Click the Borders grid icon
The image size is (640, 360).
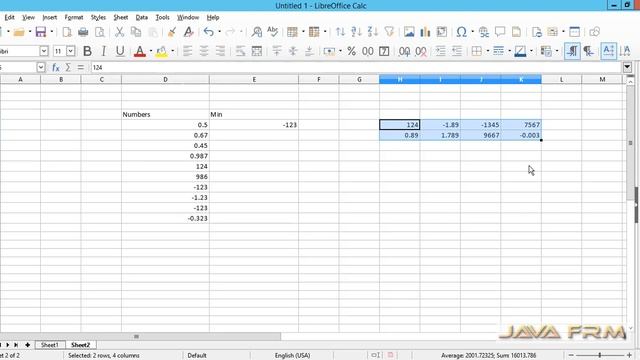476,51
